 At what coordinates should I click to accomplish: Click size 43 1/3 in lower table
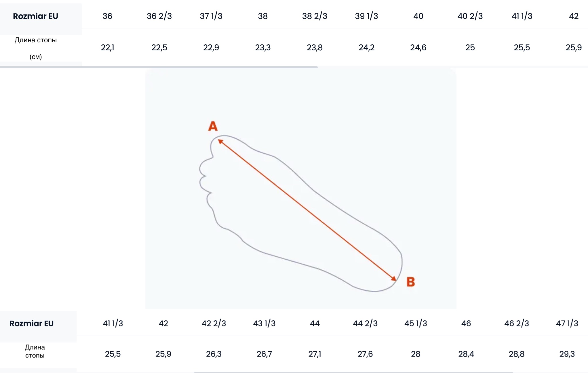click(x=264, y=323)
